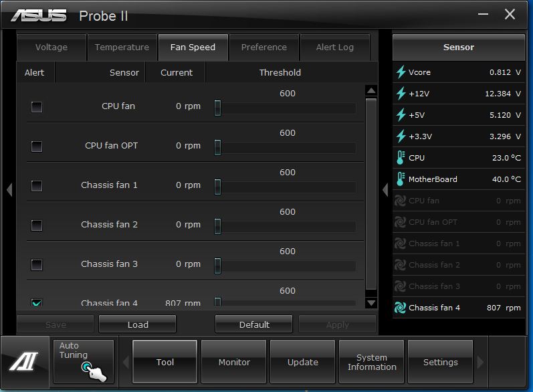Collapse the left panel using the left-edge arrow
The image size is (533, 392).
[x=9, y=190]
